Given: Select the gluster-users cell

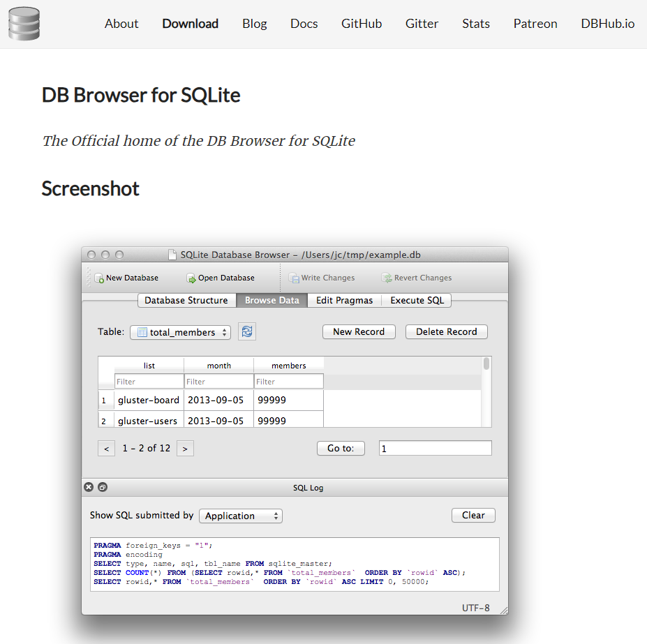Looking at the screenshot, I should [x=149, y=420].
